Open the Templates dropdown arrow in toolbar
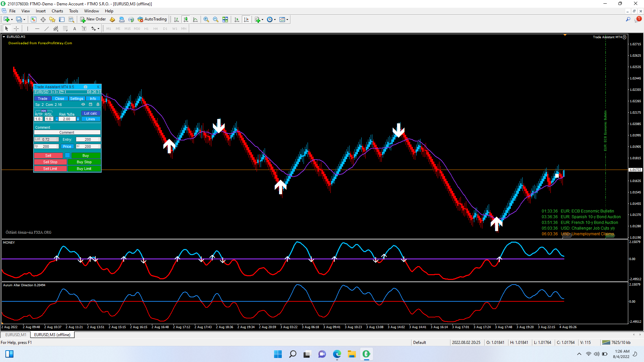644x362 pixels. tap(287, 19)
